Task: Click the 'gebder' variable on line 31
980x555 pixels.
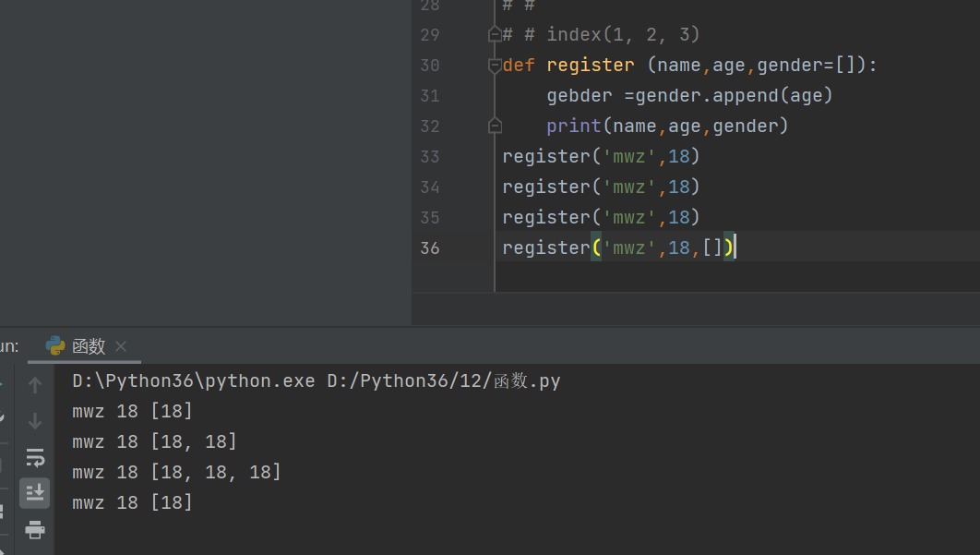Action: (580, 96)
